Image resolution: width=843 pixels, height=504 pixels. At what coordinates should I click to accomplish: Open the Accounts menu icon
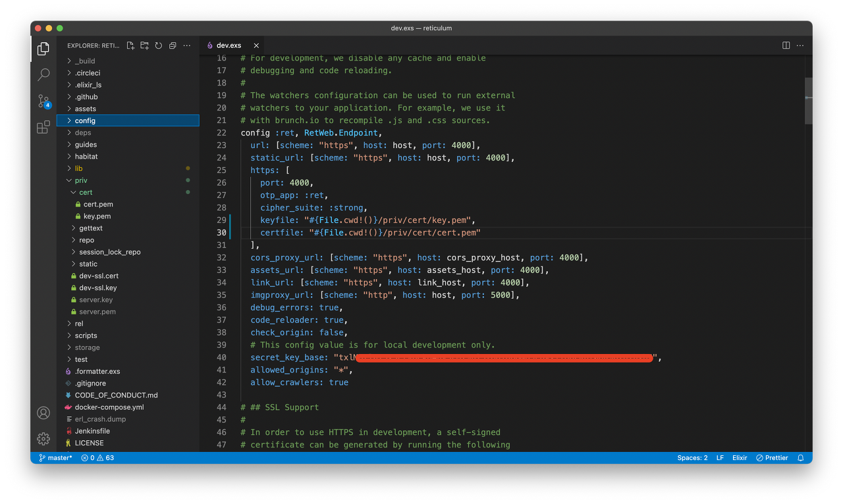click(43, 413)
